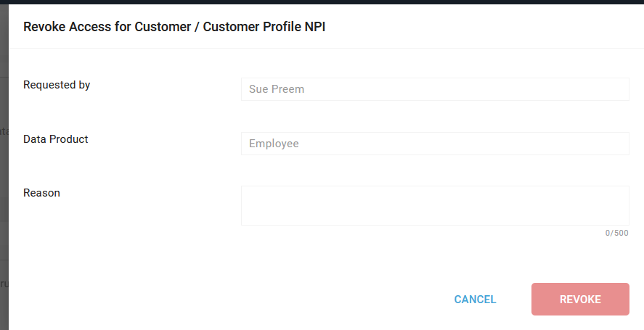Click the red REVOKE button
The width and height of the screenshot is (644, 330).
point(580,300)
